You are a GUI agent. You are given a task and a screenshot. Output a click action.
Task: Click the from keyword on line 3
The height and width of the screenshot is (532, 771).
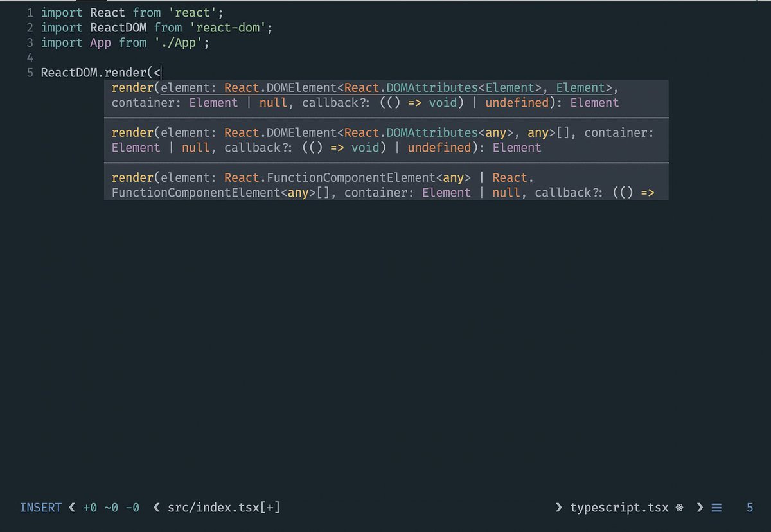click(x=132, y=42)
